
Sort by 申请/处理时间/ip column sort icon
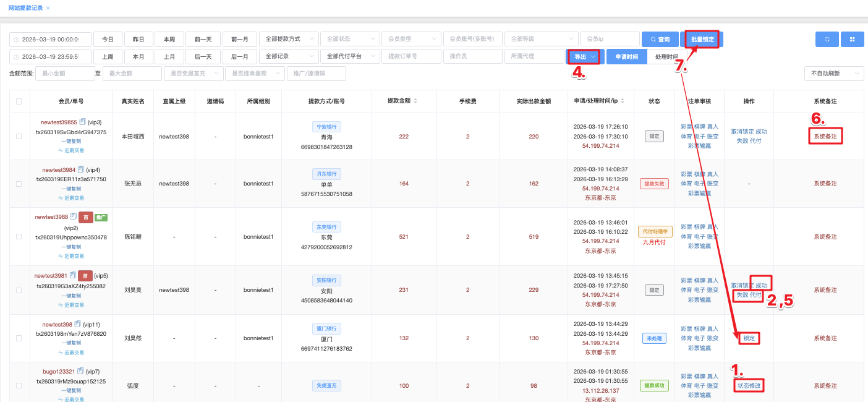pos(632,101)
